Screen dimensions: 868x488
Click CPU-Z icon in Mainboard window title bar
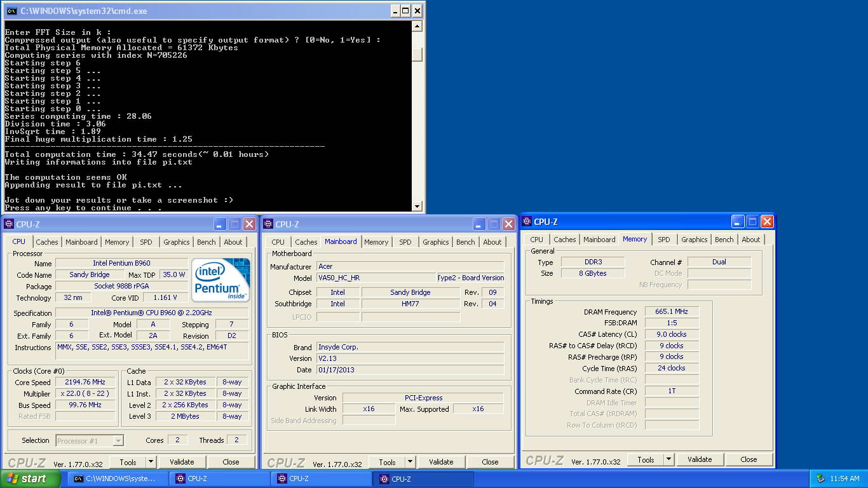click(268, 224)
